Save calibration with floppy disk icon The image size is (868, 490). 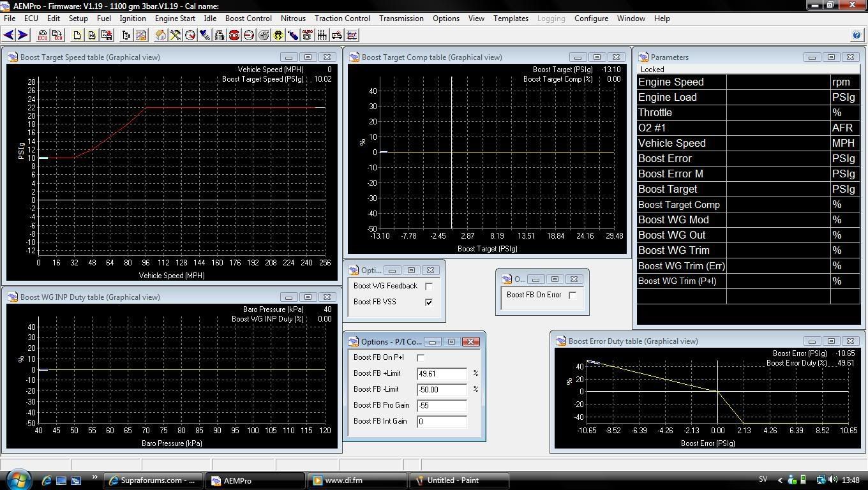pos(107,35)
